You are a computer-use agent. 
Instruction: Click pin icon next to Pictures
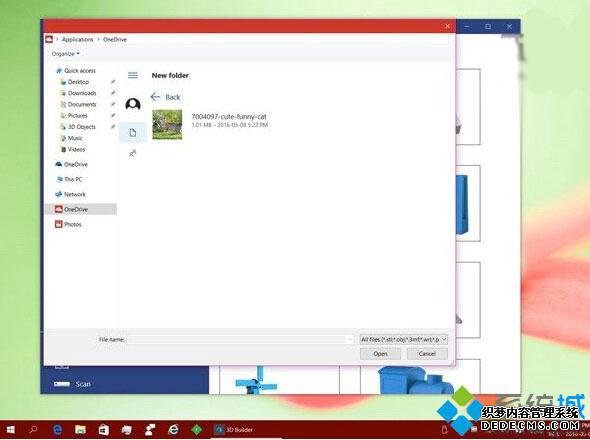click(113, 116)
